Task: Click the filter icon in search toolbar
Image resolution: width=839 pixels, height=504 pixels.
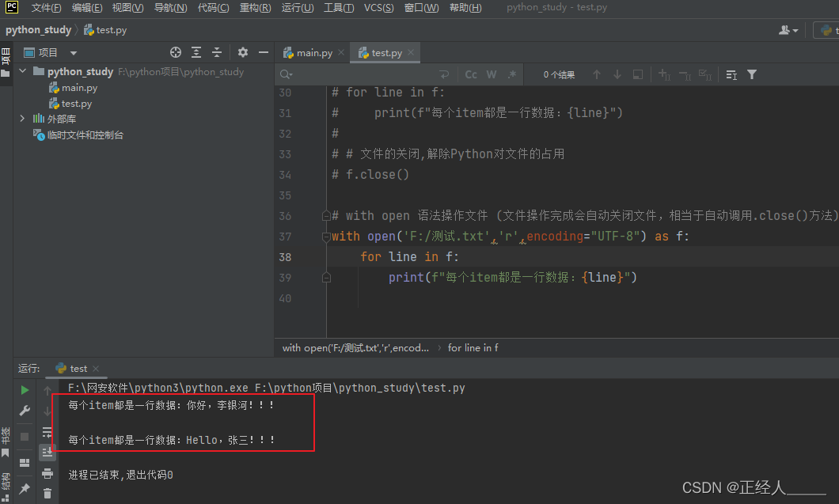Action: (751, 74)
